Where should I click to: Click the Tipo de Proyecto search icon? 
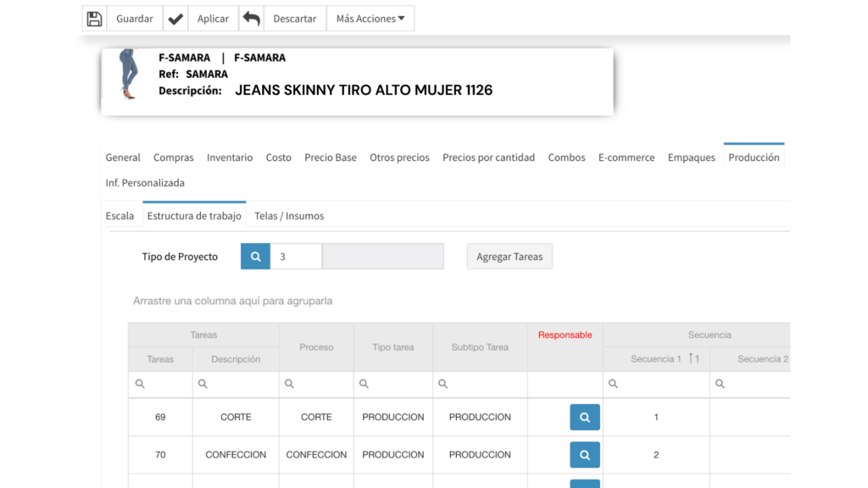pyautogui.click(x=255, y=257)
